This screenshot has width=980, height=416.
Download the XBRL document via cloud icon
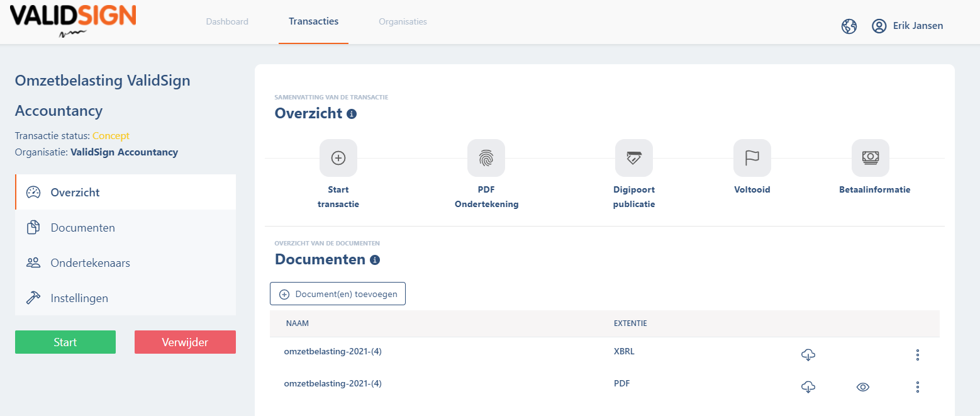pos(808,355)
